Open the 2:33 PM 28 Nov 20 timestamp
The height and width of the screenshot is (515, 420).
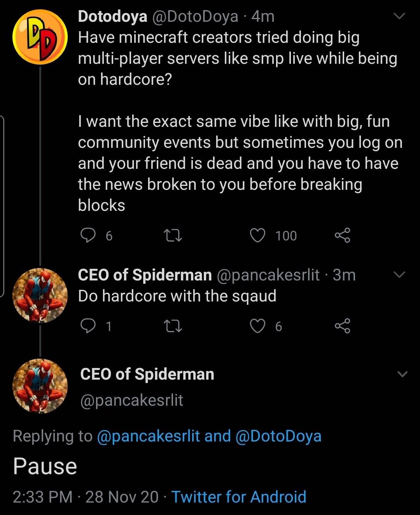[x=86, y=497]
